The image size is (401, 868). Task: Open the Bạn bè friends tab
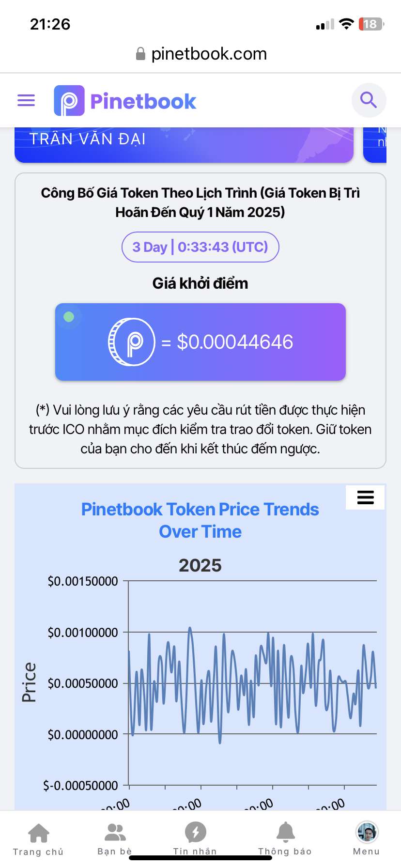click(x=115, y=838)
